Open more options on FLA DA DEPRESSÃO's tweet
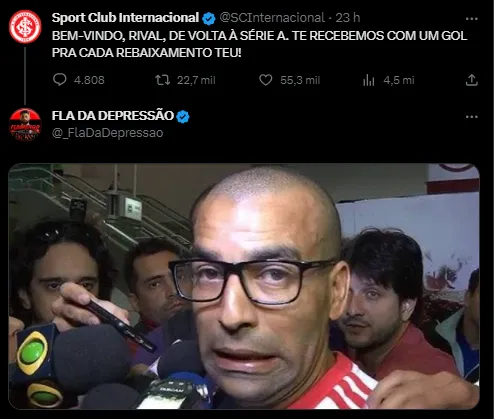This screenshot has width=494, height=419. [x=471, y=117]
